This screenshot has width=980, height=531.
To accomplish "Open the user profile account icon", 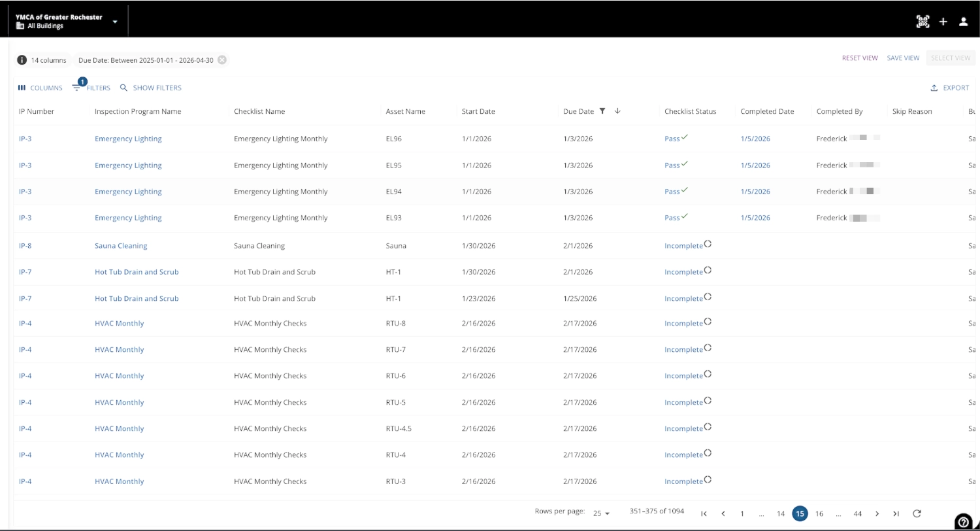I will coord(963,22).
